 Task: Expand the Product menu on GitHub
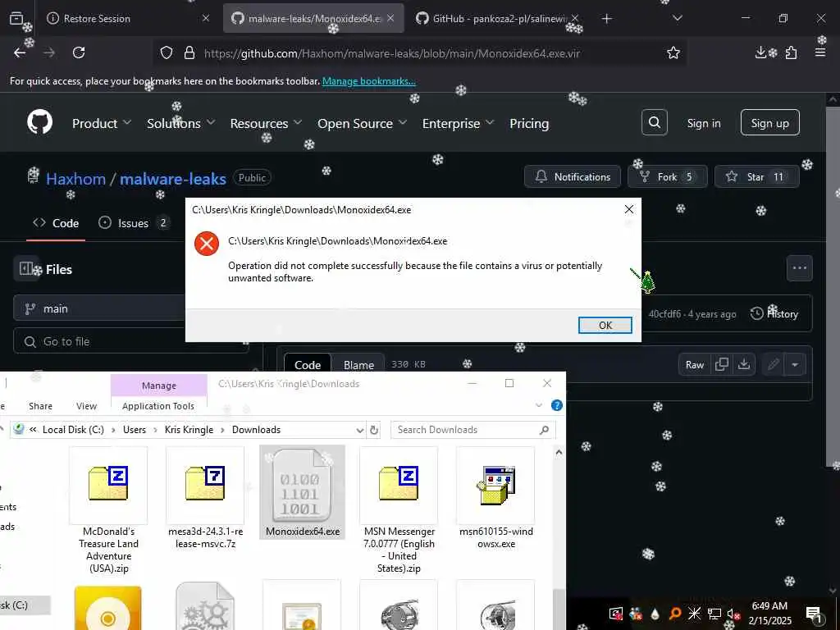point(101,123)
